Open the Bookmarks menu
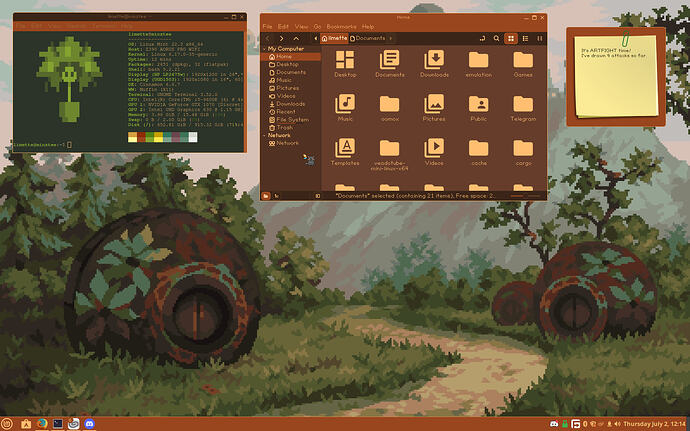 (x=341, y=26)
